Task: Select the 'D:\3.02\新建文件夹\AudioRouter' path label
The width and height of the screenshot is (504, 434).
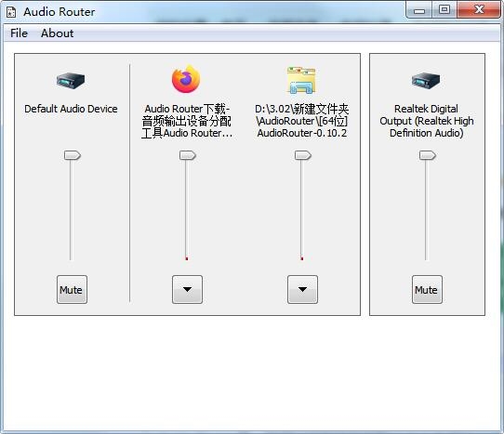Action: point(302,121)
